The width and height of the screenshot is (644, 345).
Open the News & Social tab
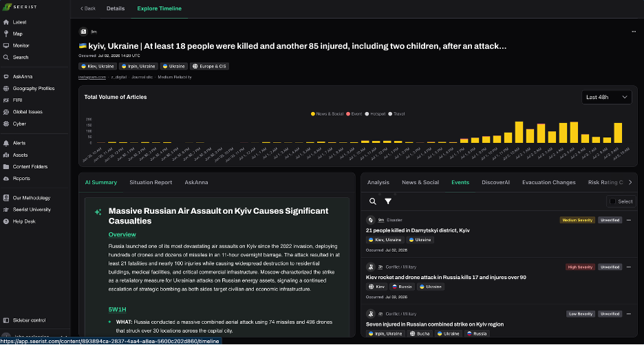tap(420, 183)
